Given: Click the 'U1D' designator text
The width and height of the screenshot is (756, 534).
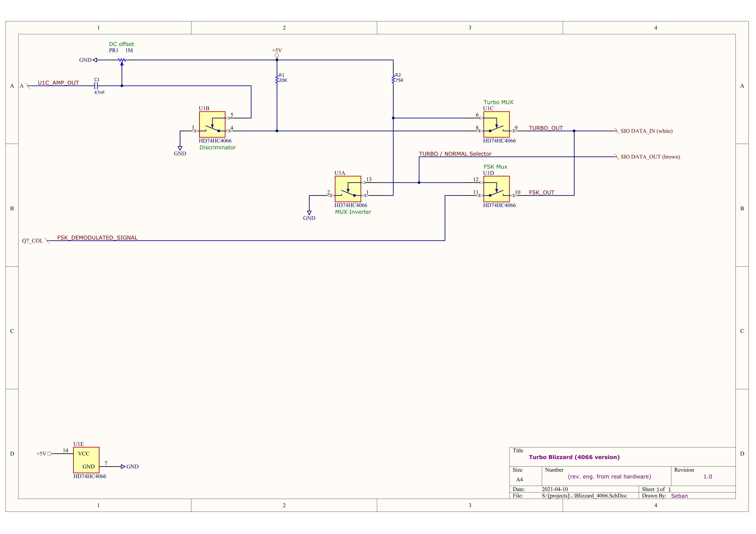Looking at the screenshot, I should pos(489,173).
